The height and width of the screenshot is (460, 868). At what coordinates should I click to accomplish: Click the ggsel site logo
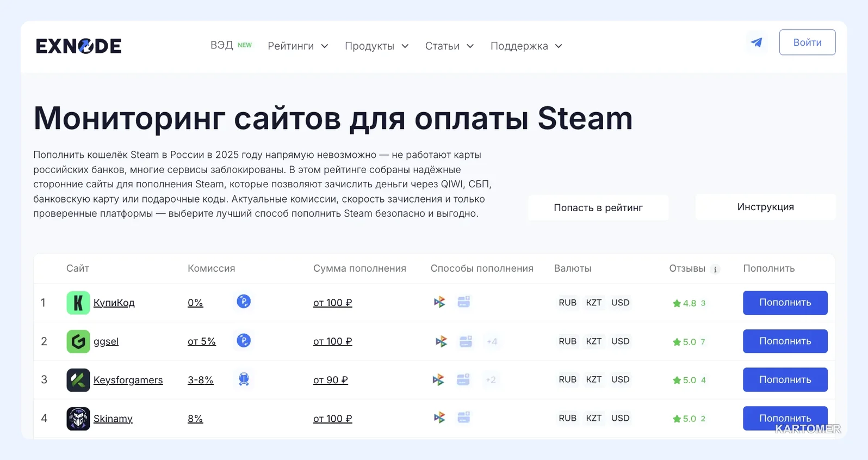[78, 341]
